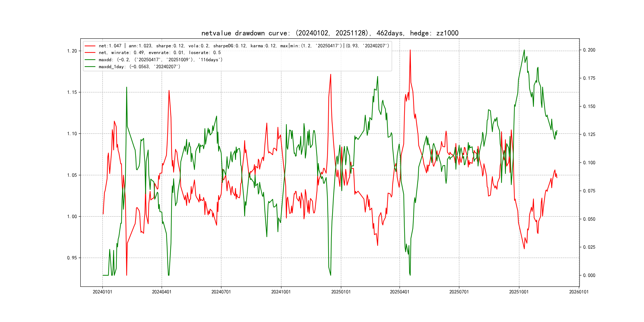The width and height of the screenshot is (644, 322).
Task: Click the red line swatch beside net:1.047 legend entry
Action: point(90,46)
